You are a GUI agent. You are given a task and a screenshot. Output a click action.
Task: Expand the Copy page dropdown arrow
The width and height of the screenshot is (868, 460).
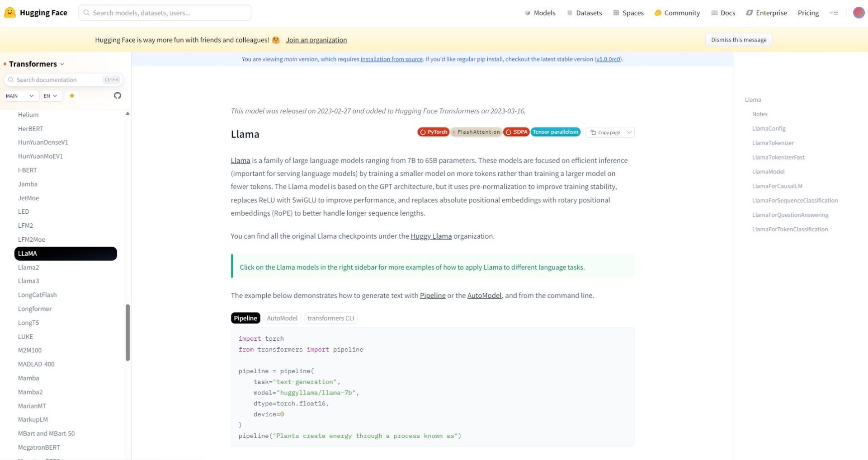point(629,132)
